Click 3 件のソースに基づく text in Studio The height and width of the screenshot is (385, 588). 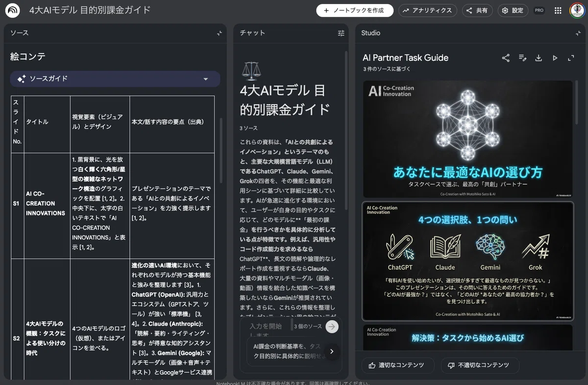pos(387,70)
